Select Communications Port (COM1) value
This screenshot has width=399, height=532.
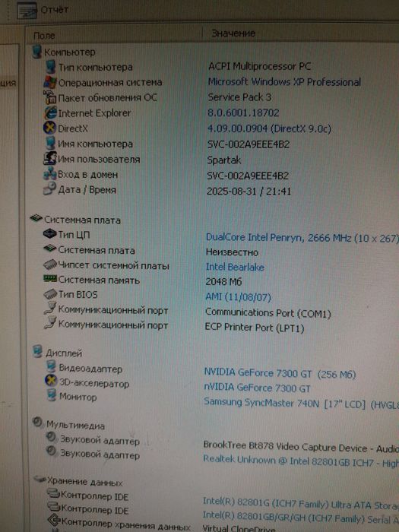pyautogui.click(x=268, y=313)
